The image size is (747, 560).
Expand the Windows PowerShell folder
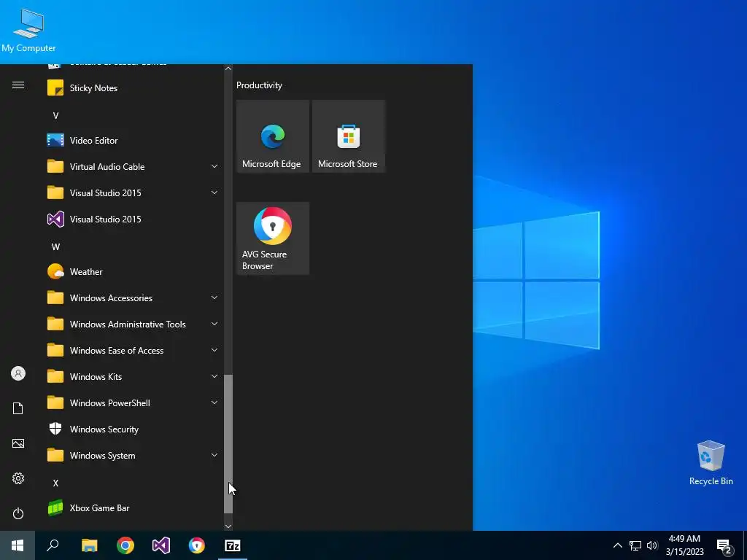point(214,402)
